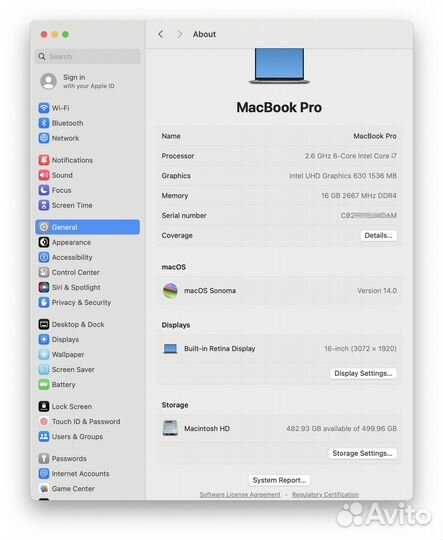443x540 pixels.
Task: Click the Processor row label
Action: tap(178, 156)
